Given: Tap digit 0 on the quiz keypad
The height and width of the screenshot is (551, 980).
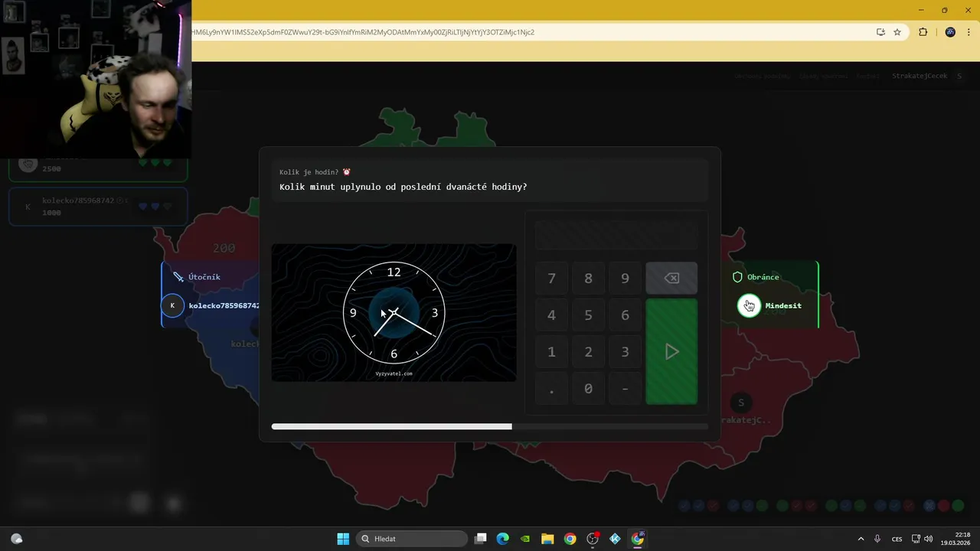Looking at the screenshot, I should pos(588,389).
